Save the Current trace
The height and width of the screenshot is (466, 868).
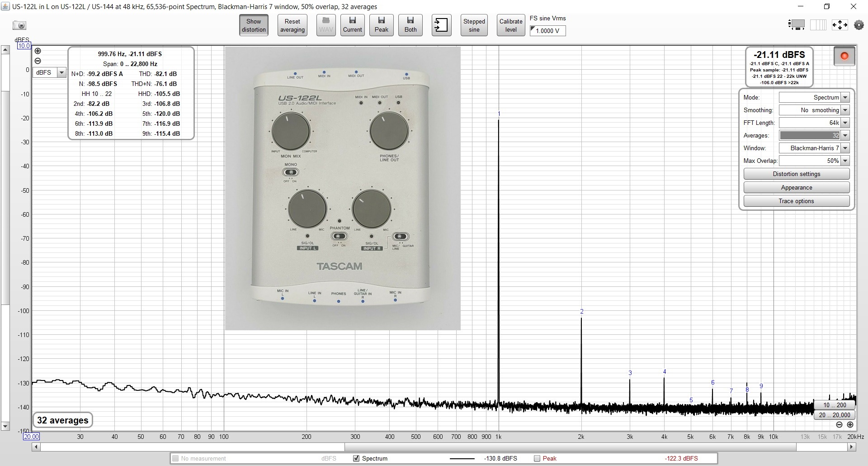[353, 25]
